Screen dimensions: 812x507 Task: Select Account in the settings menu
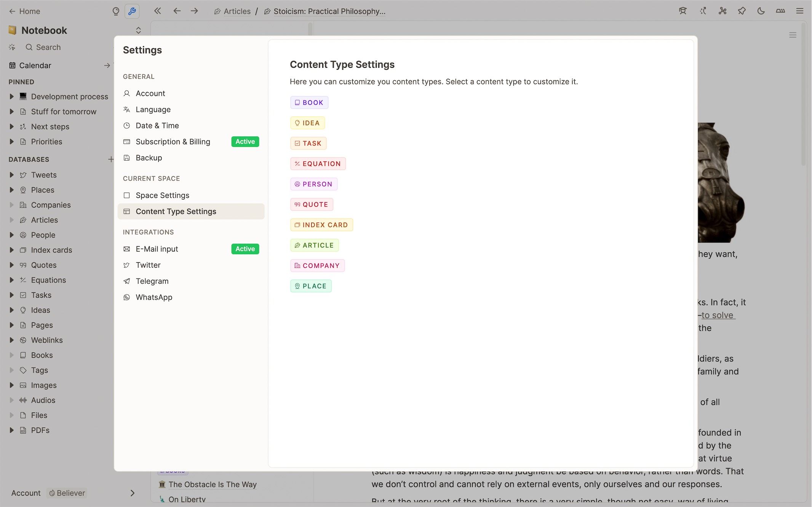click(150, 93)
